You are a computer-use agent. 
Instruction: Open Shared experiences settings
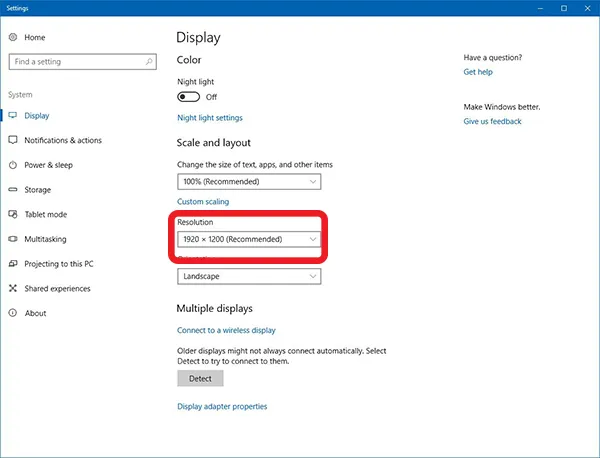pyautogui.click(x=57, y=288)
